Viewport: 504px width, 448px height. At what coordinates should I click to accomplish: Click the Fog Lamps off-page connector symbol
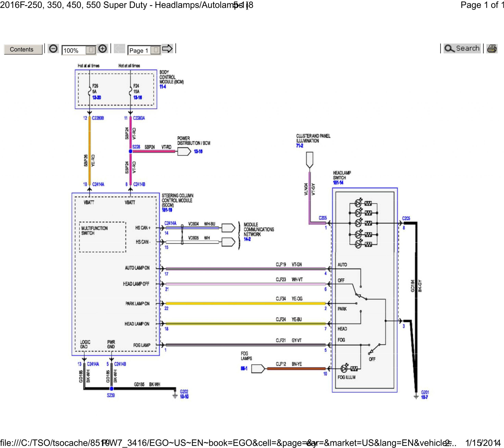[258, 369]
